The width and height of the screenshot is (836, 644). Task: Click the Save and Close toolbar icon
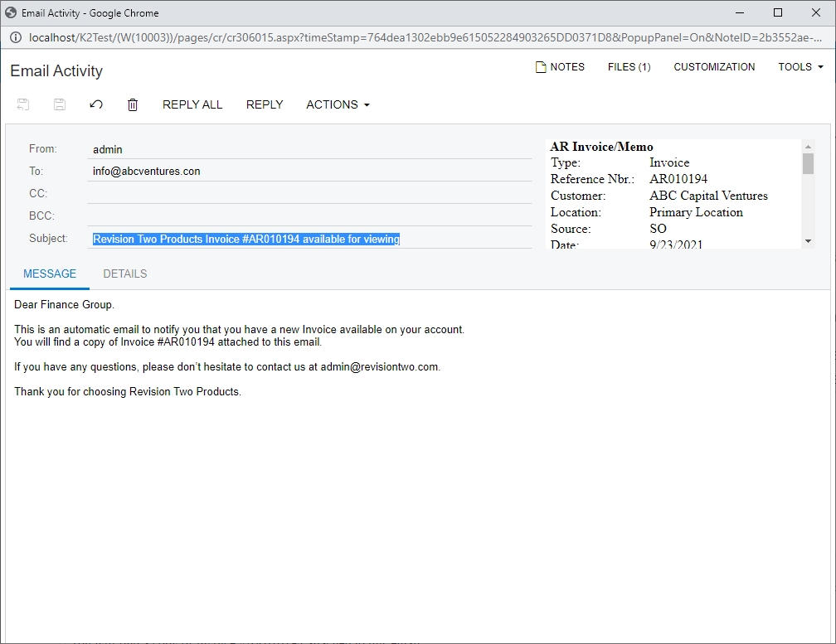[23, 104]
